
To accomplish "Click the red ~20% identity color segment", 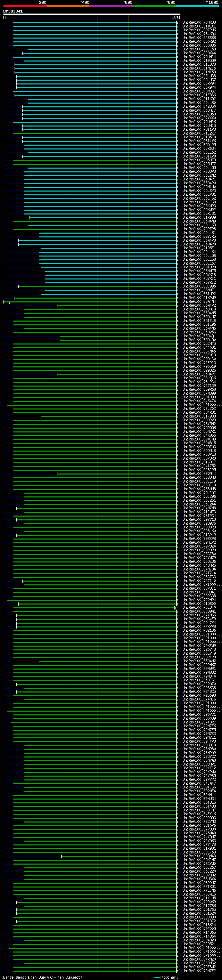I will 25,6.
